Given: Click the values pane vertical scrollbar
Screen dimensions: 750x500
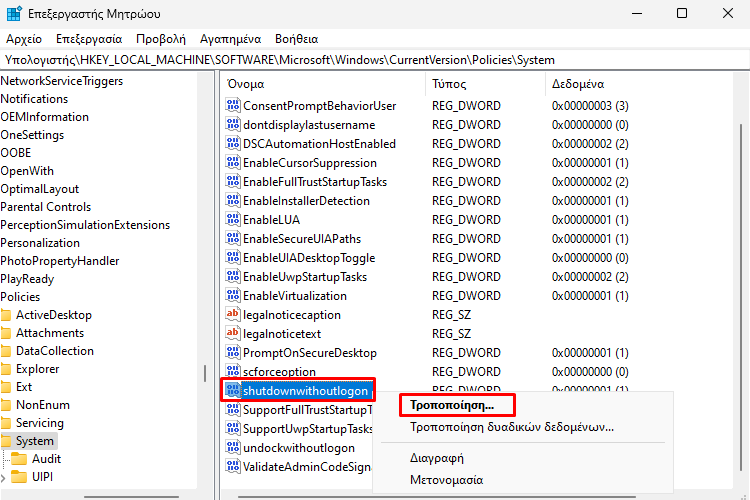Looking at the screenshot, I should pyautogui.click(x=741, y=297).
